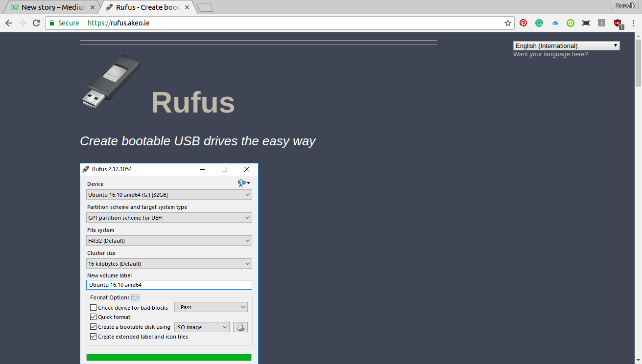Minimize the Rufus 2.12.1054 window
This screenshot has width=642, height=364.
[x=202, y=169]
